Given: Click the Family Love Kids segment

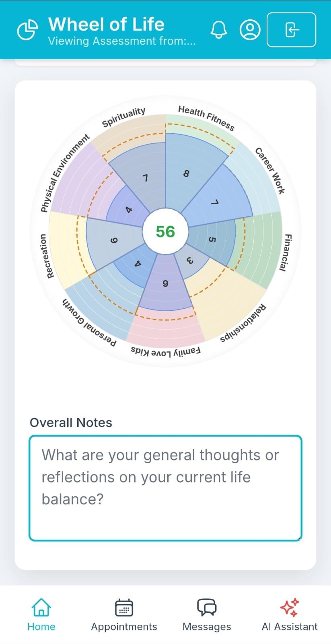Looking at the screenshot, I should (x=165, y=283).
